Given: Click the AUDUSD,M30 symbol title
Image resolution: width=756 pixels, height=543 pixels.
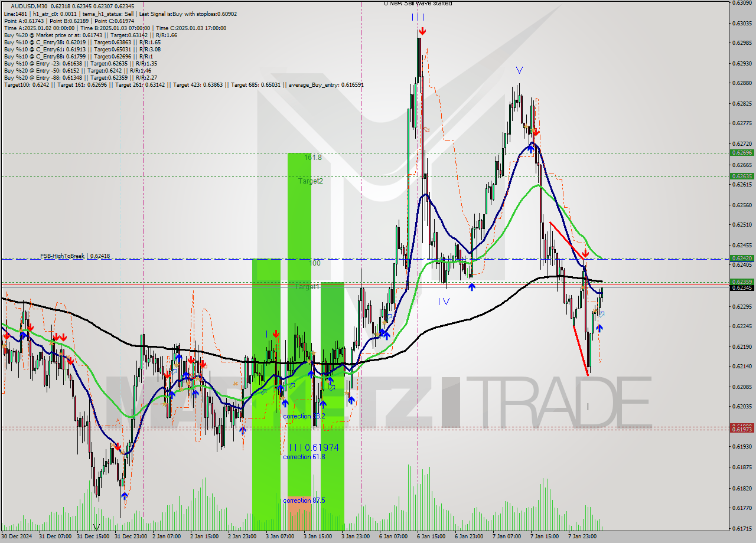Looking at the screenshot, I should (x=28, y=6).
